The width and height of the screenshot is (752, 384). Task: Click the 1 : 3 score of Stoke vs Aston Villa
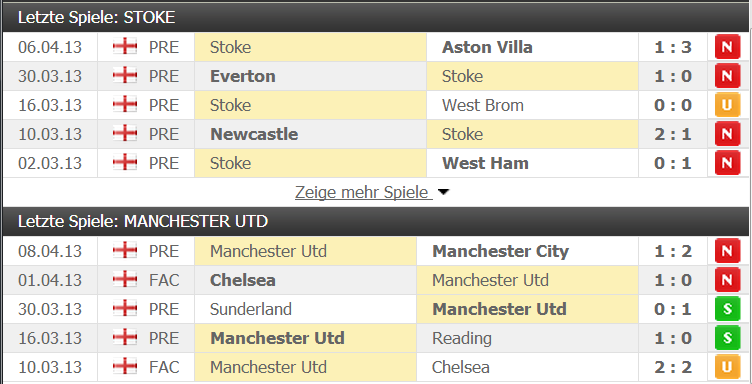tap(672, 47)
